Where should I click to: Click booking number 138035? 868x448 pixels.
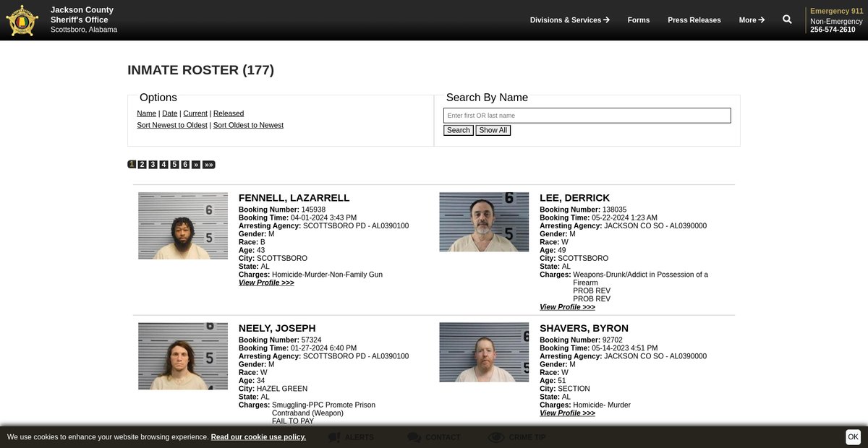point(614,210)
